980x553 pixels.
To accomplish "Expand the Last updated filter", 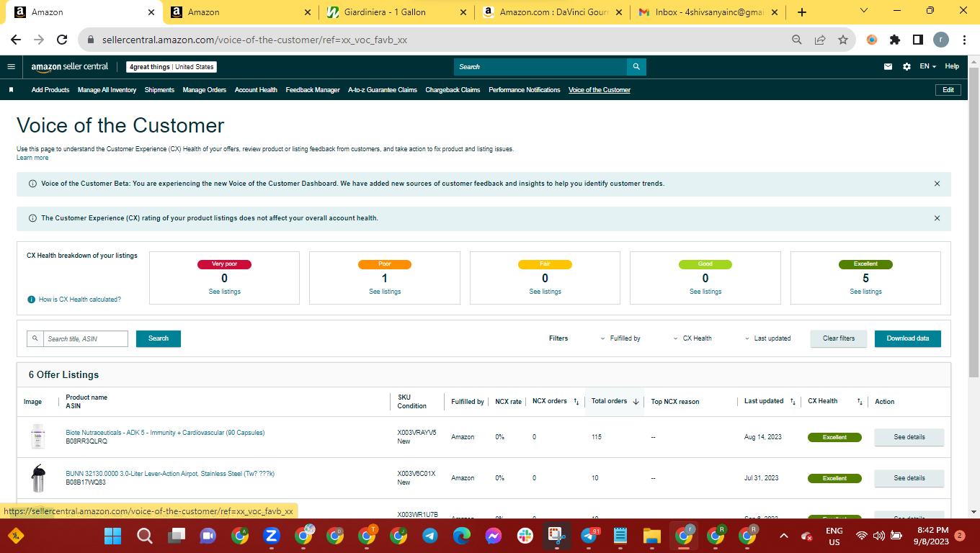I will 767,338.
